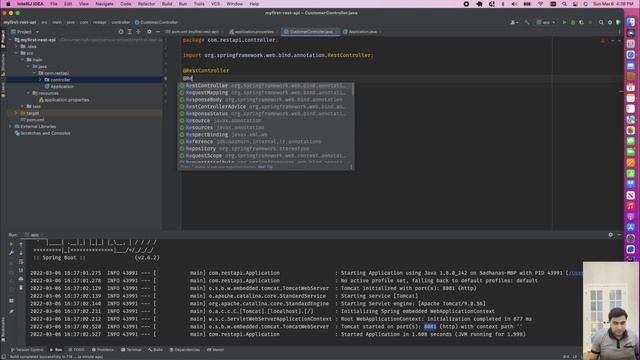Select RequestMapping from autocomplete list
The height and width of the screenshot is (360, 640).
click(x=266, y=93)
